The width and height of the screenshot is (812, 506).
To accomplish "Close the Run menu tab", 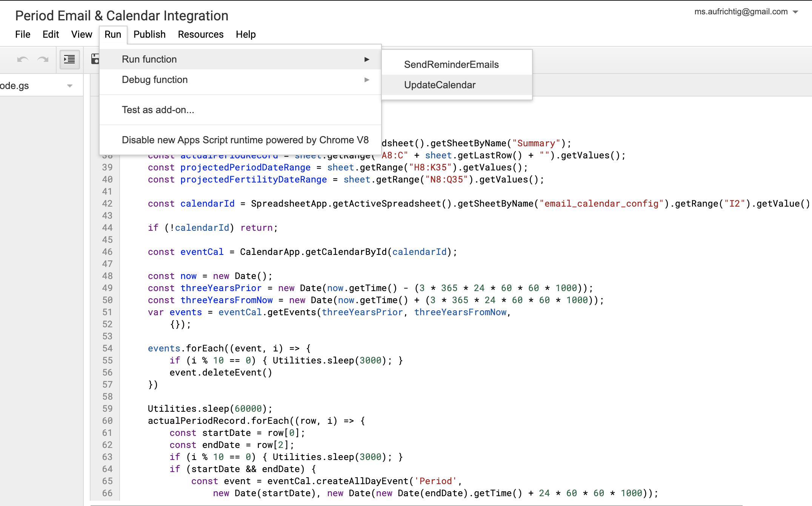I will (x=113, y=34).
